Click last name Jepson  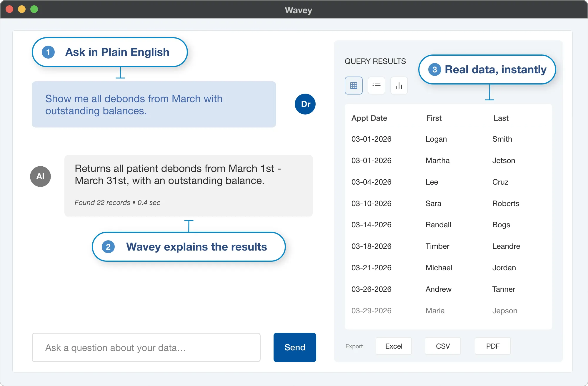coord(504,311)
